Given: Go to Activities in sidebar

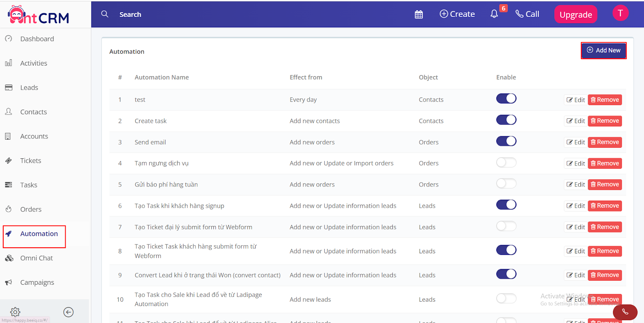Looking at the screenshot, I should (x=34, y=63).
